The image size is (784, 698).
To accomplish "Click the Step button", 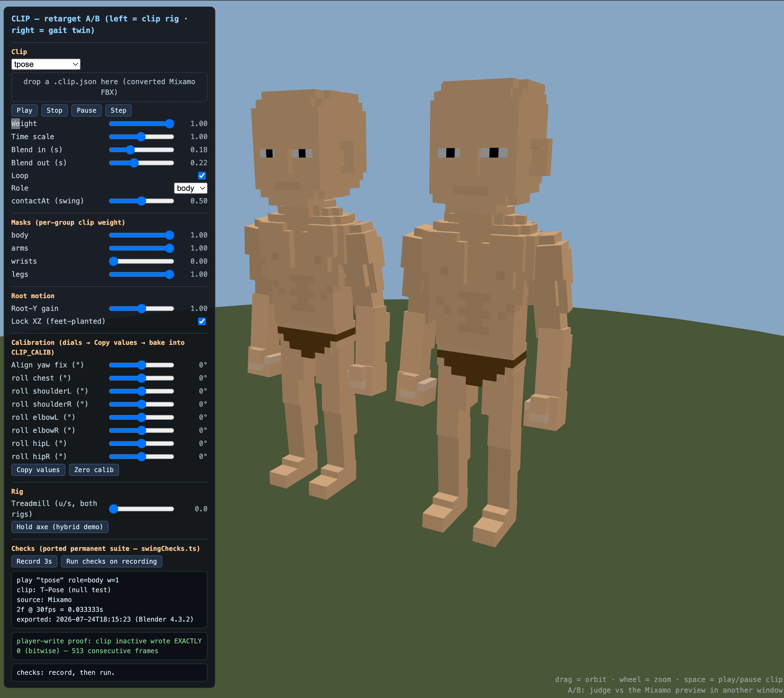I will [x=119, y=111].
